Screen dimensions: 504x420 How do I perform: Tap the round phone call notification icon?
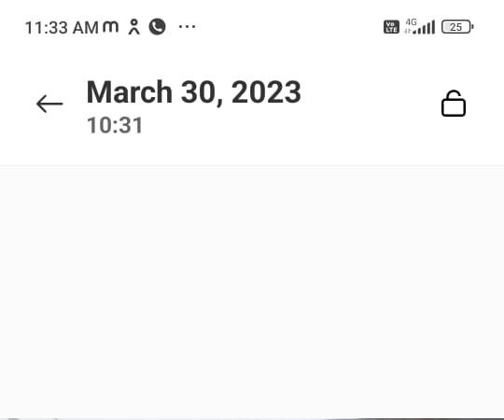(x=157, y=27)
